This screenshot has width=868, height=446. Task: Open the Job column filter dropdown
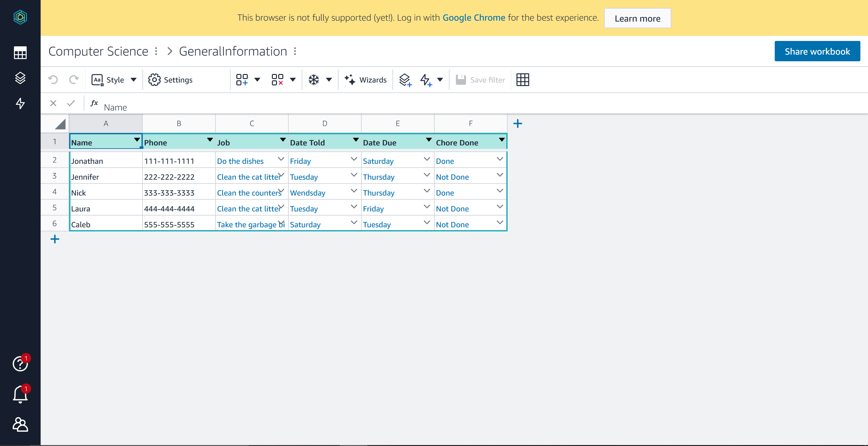(283, 140)
